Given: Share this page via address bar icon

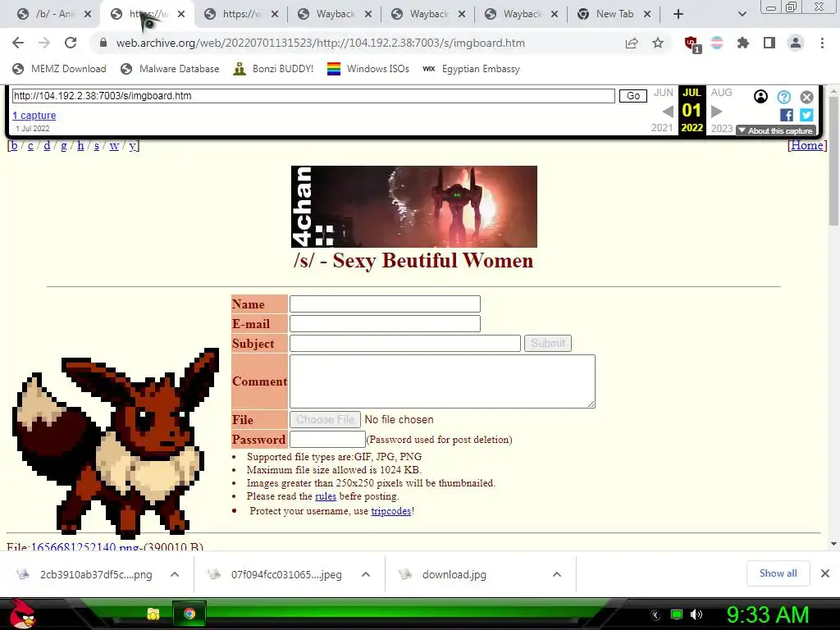Looking at the screenshot, I should click(632, 43).
